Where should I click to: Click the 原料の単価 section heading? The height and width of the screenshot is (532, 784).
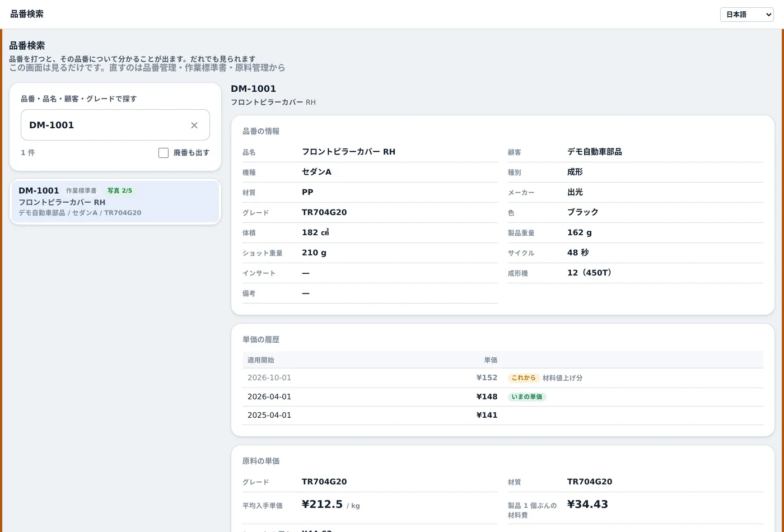click(261, 461)
